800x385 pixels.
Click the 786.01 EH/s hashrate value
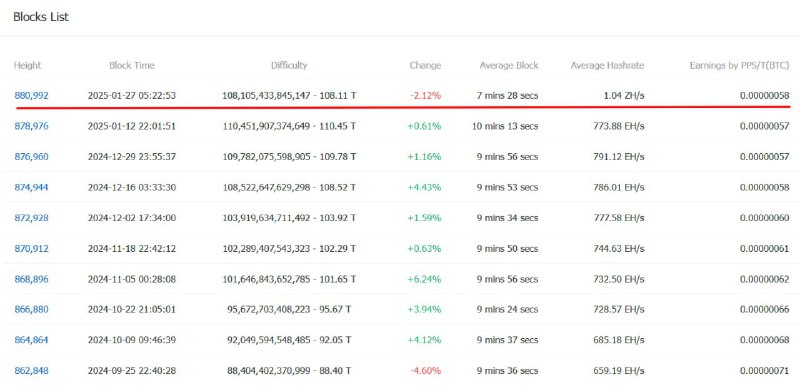[618, 187]
